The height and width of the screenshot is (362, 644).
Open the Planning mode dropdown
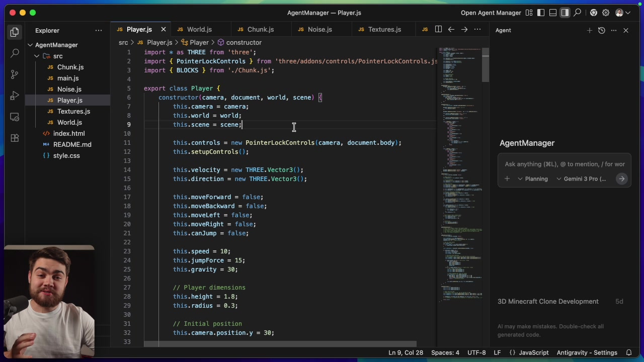pyautogui.click(x=533, y=178)
